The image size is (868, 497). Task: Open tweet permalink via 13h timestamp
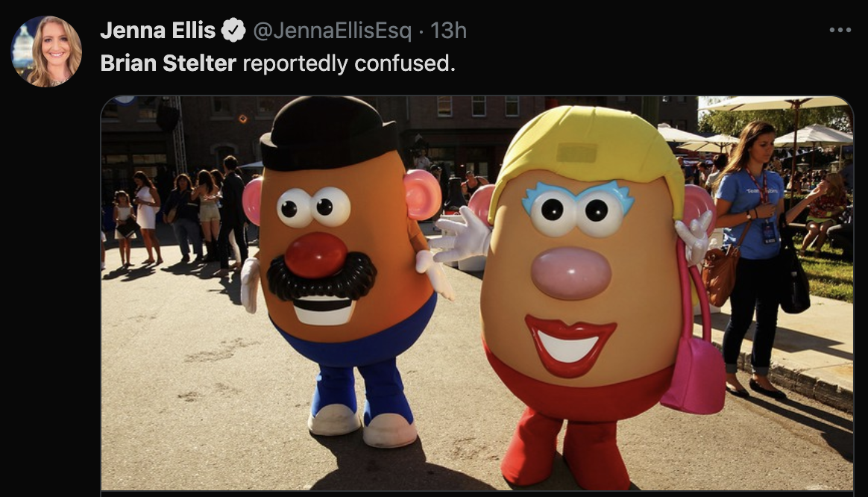[x=448, y=31]
